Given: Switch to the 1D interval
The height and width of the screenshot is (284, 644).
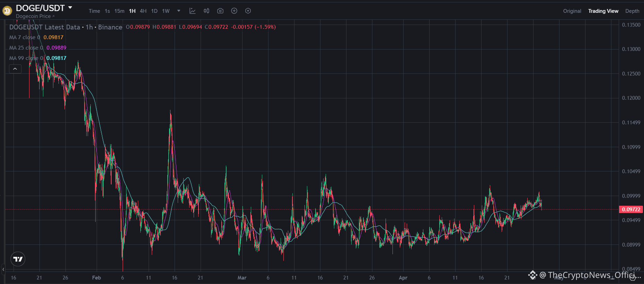Looking at the screenshot, I should (x=155, y=11).
